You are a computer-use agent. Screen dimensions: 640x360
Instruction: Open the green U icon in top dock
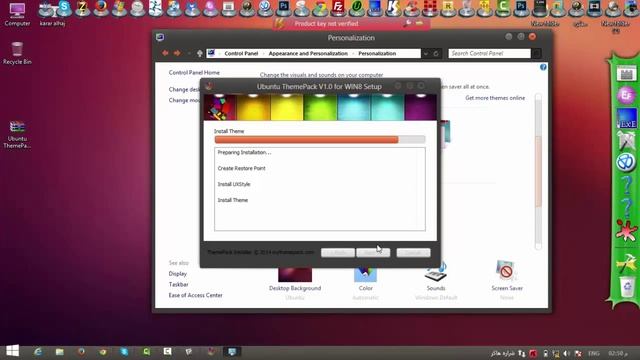click(x=356, y=7)
